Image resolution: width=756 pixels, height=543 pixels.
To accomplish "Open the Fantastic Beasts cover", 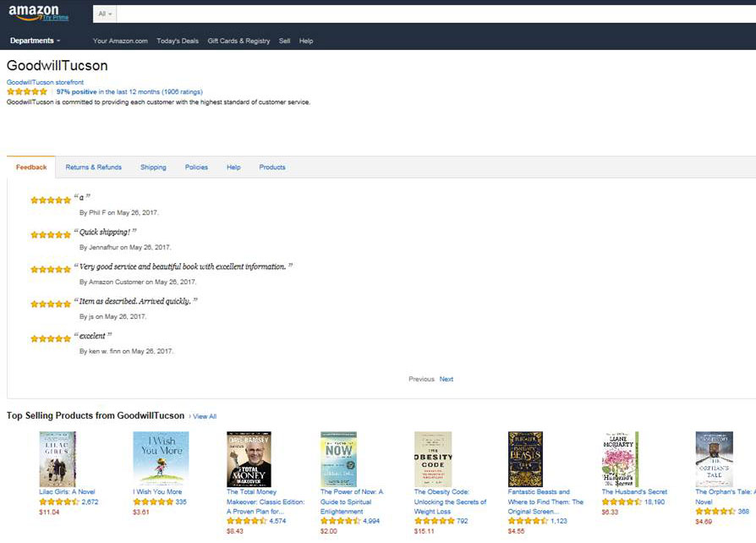I will 525,459.
